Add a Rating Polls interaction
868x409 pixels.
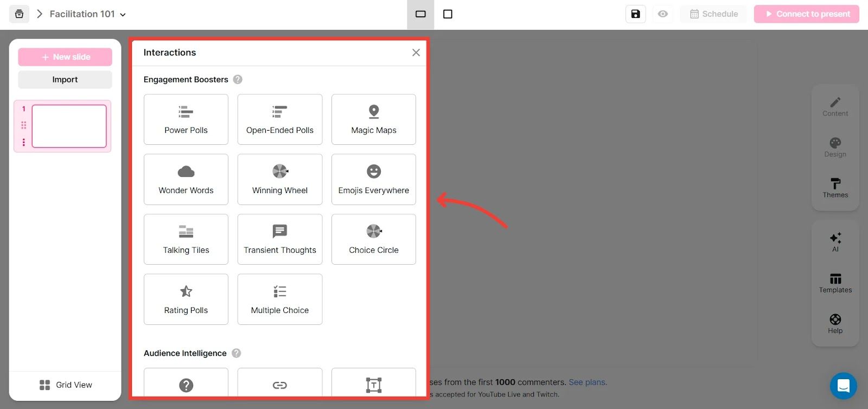click(x=186, y=299)
